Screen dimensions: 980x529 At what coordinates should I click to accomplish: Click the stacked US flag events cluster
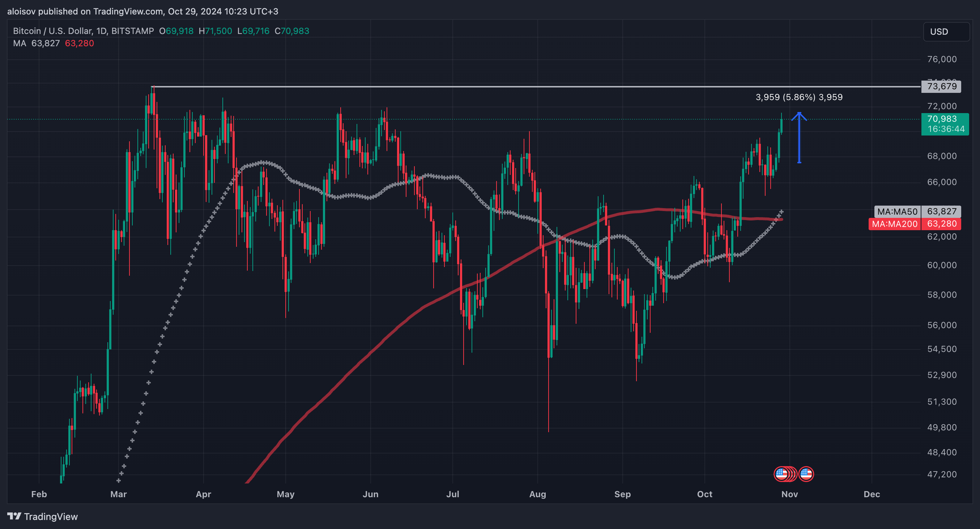pyautogui.click(x=785, y=474)
